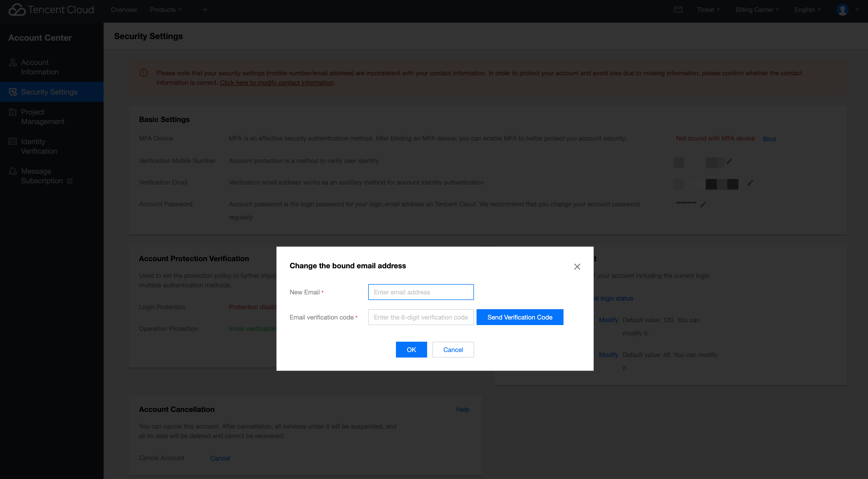
Task: Click the Account Center sidebar heading
Action: point(40,38)
